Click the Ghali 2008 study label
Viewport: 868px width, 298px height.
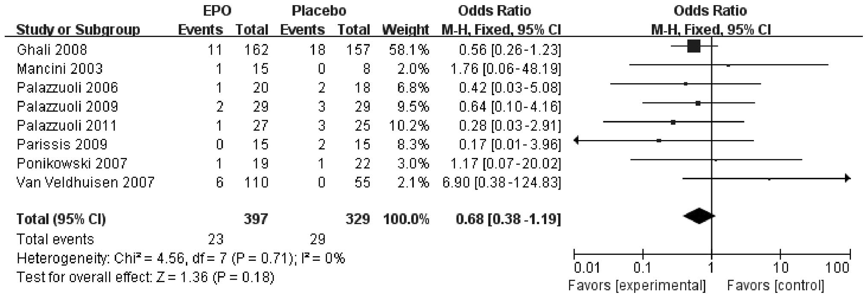[52, 50]
